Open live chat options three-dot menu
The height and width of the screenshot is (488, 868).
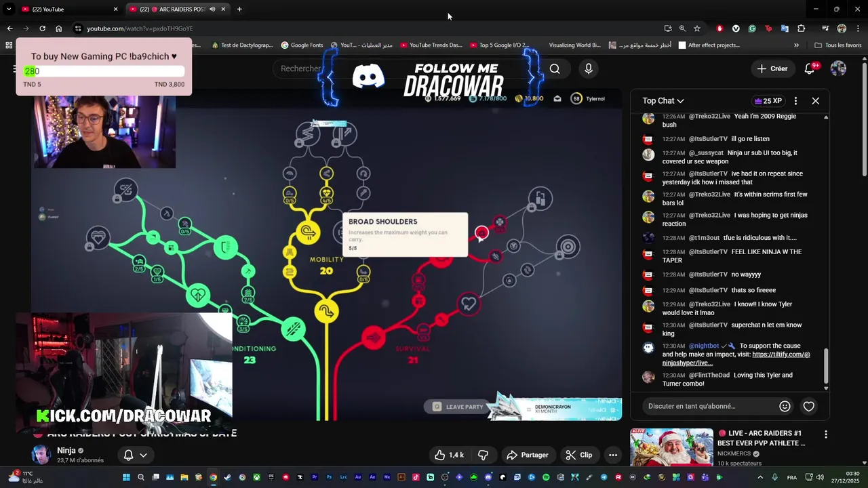795,100
